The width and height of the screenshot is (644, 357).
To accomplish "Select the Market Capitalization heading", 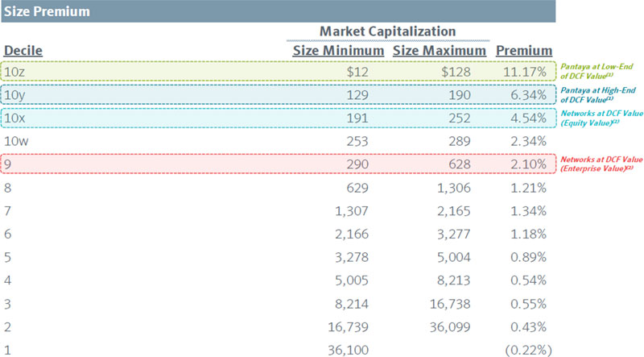I will 388,31.
